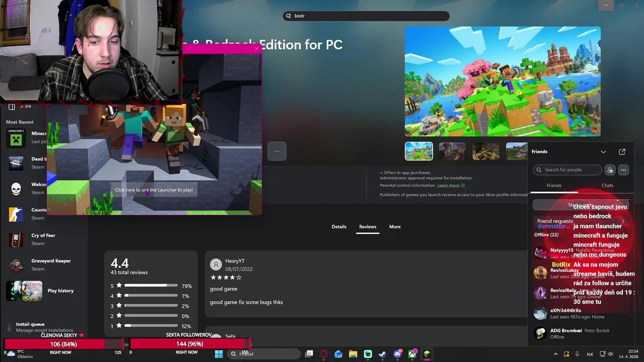Click '43 total reviews' text
This screenshot has width=644, height=362.
(129, 273)
